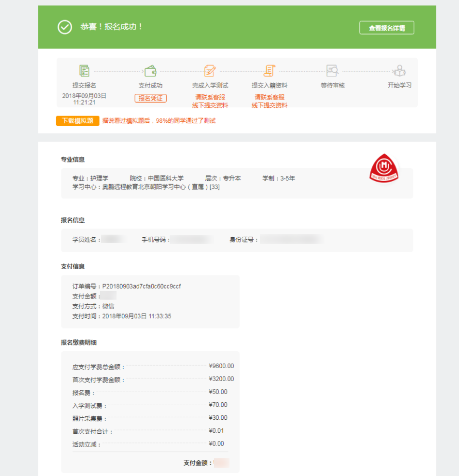Click the 支付成功 wallet icon
Viewport: 459px width, 476px height.
[x=150, y=70]
